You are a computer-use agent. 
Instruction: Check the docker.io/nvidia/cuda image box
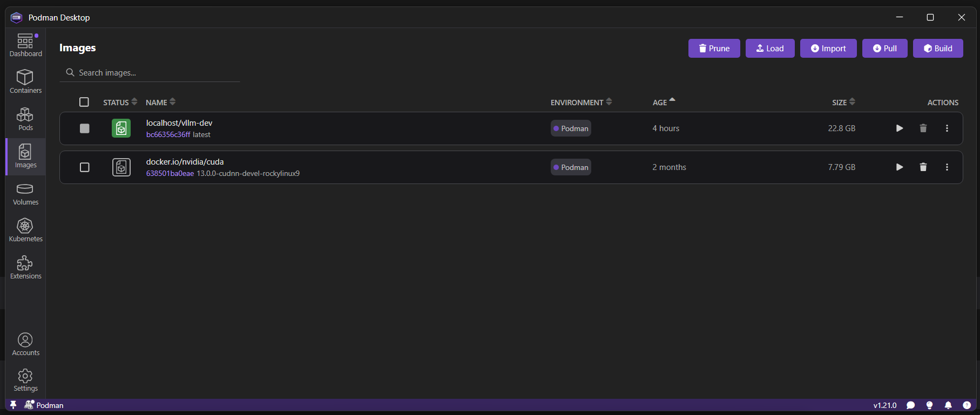click(x=84, y=167)
